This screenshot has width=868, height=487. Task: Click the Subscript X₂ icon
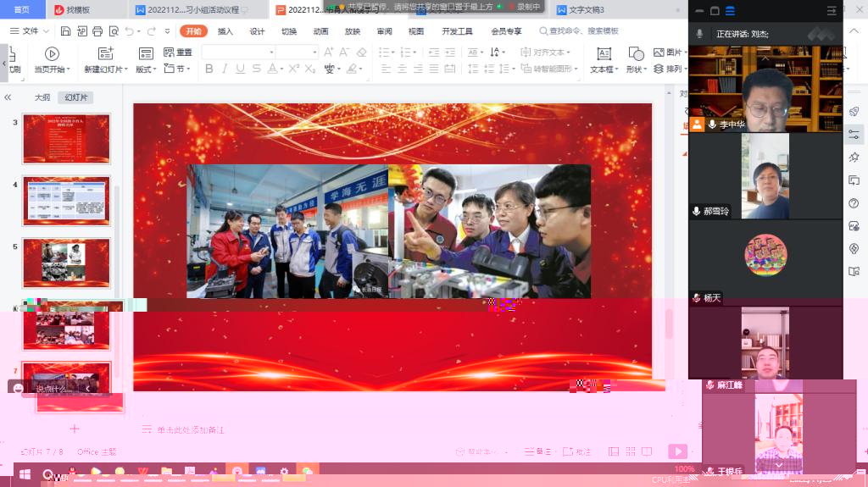310,69
